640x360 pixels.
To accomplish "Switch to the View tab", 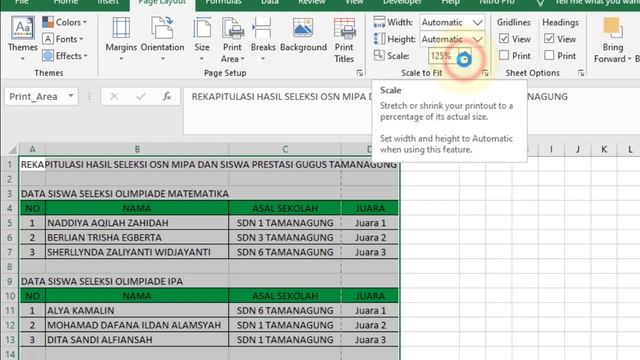I will click(354, 2).
